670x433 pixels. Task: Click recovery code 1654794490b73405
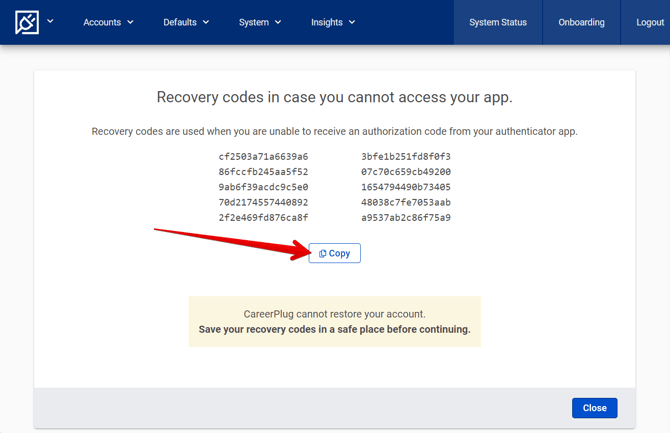click(406, 187)
